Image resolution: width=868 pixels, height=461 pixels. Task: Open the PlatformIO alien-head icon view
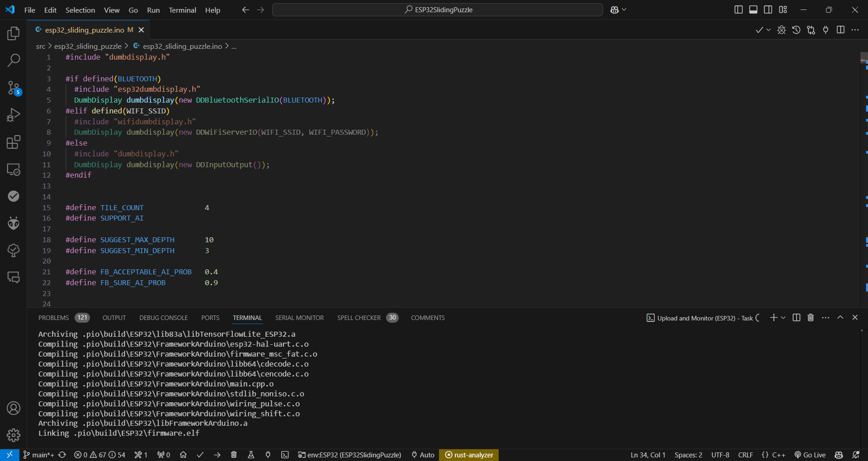(14, 223)
